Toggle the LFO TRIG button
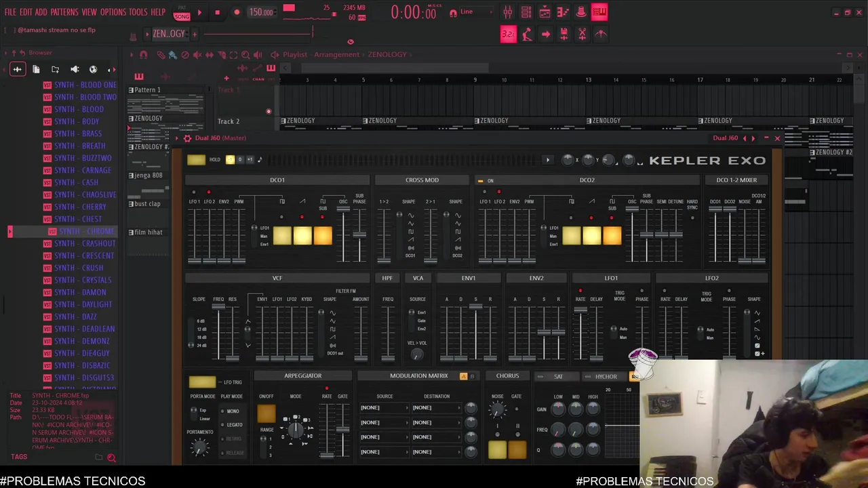The image size is (868, 488). click(202, 382)
